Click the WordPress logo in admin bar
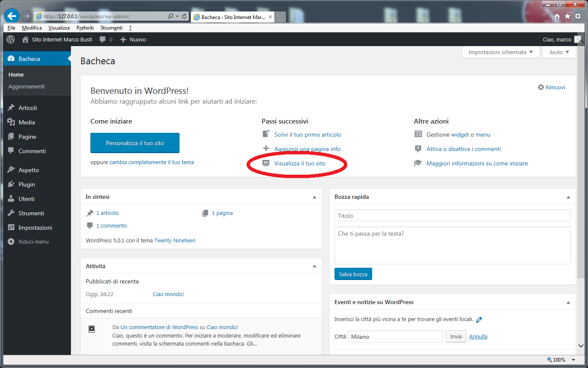 click(11, 39)
